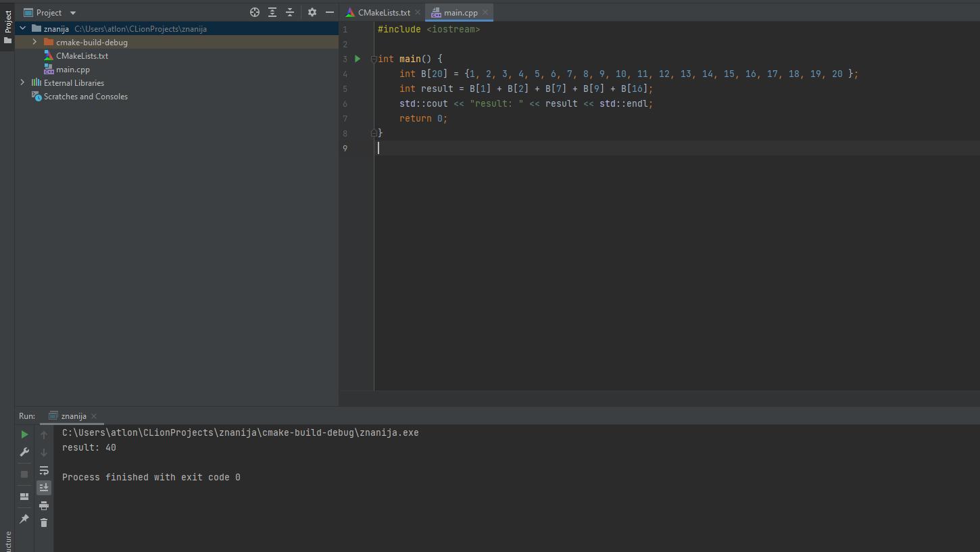Click the Collapse All icon in Project panel
980x552 pixels.
point(290,12)
